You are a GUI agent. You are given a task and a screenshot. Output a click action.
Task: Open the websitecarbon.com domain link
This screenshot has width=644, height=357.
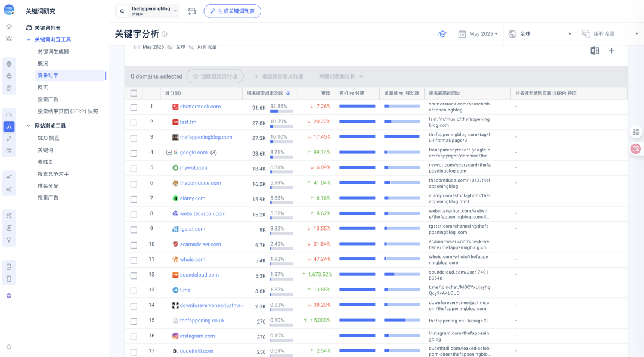[203, 214]
